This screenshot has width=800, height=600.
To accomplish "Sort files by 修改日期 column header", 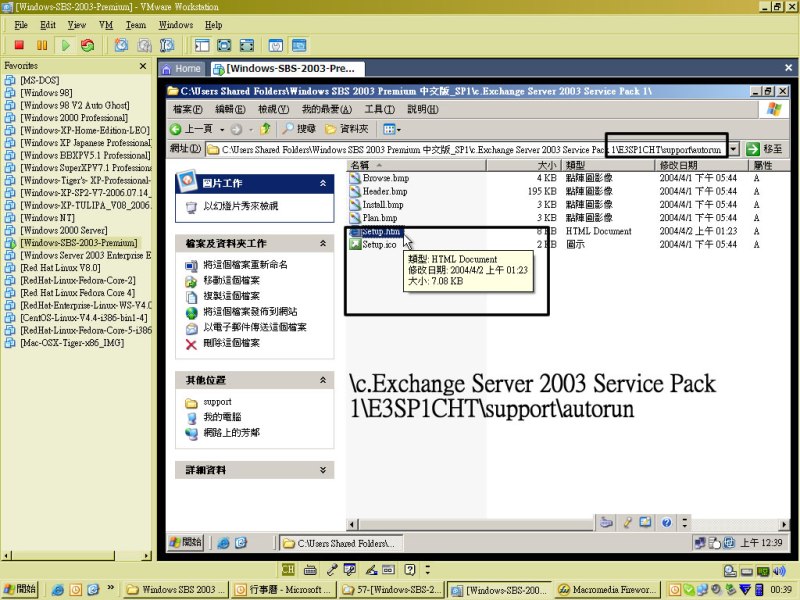I will click(701, 165).
